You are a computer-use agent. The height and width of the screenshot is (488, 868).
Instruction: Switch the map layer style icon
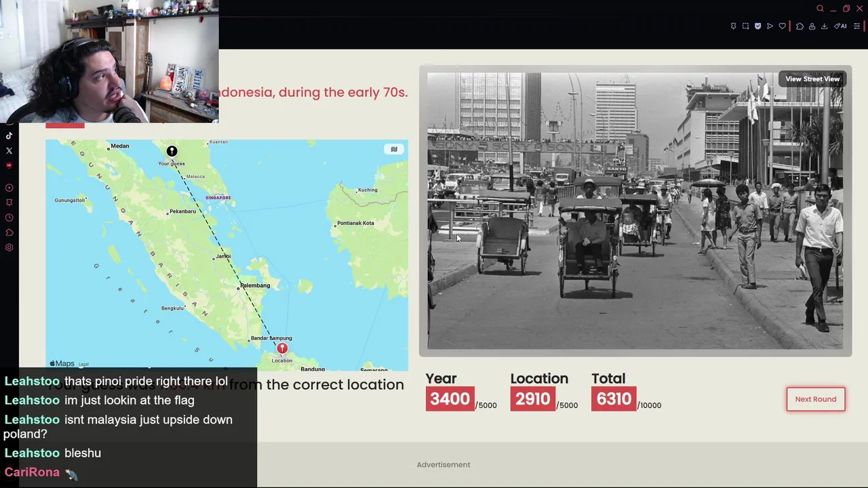[394, 149]
